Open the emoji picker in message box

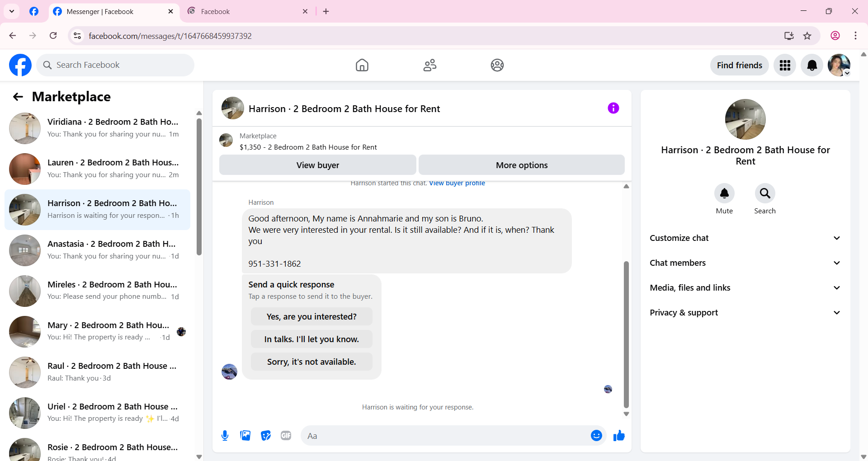[x=596, y=436]
